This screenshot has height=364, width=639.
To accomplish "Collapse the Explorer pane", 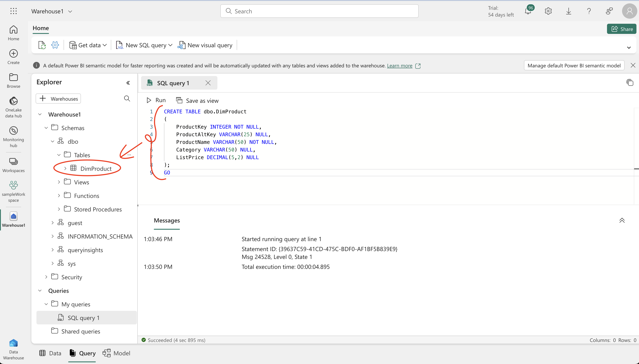I will [128, 83].
